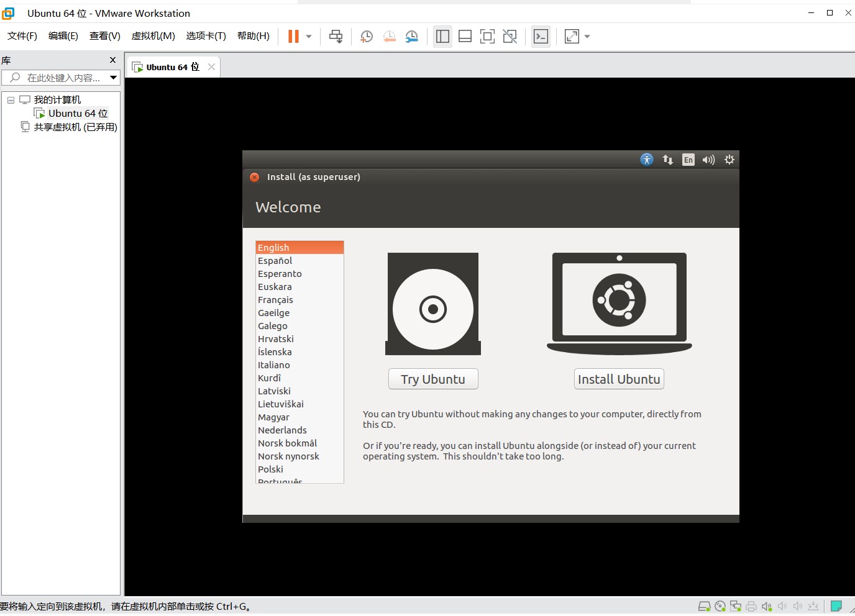
Task: Toggle the Unity mode button
Action: (510, 37)
